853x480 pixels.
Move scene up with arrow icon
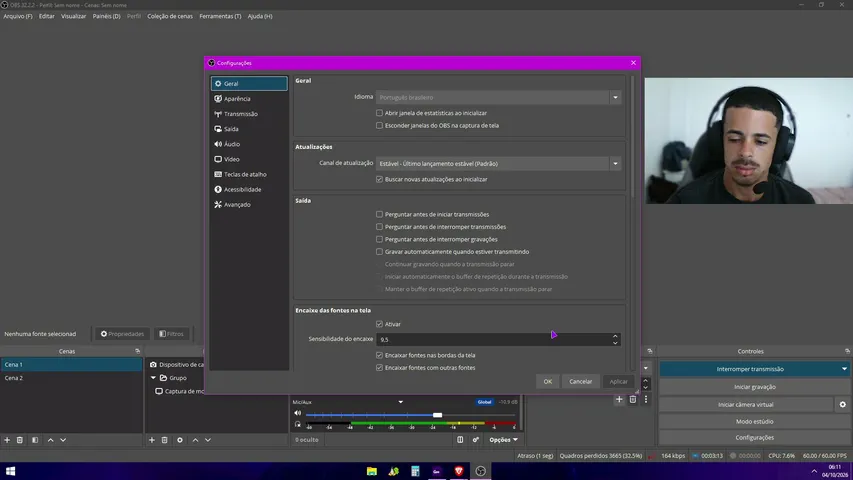(51, 440)
